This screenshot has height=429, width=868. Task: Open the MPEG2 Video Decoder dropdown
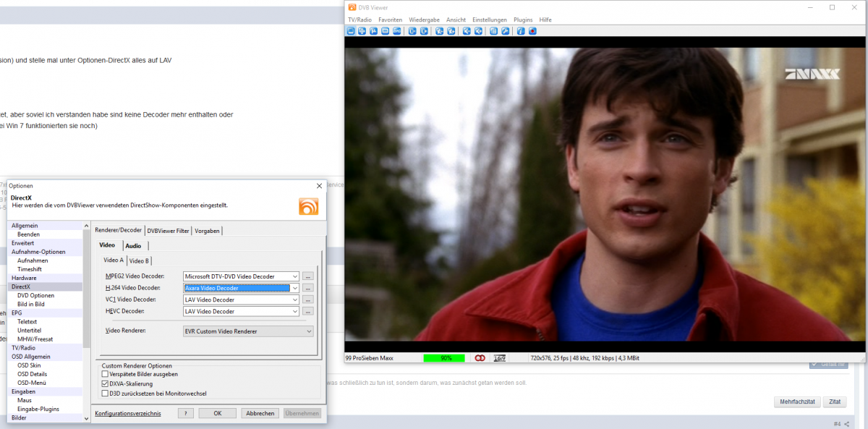[295, 276]
